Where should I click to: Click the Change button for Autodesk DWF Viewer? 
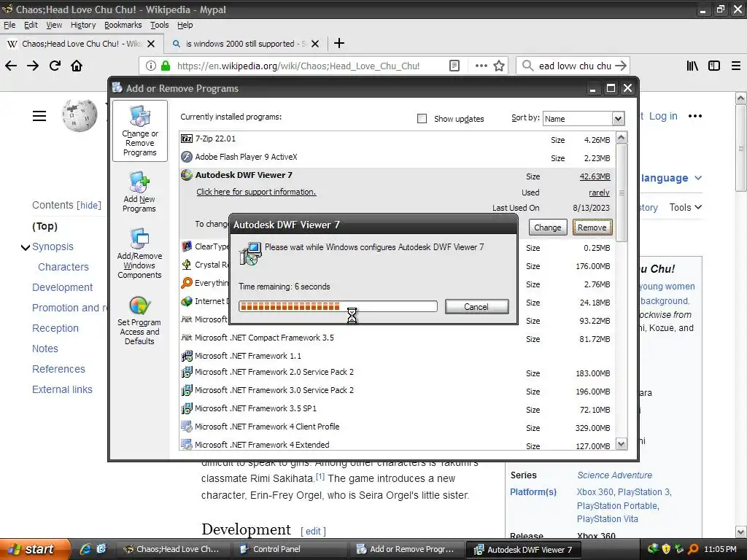tap(548, 227)
